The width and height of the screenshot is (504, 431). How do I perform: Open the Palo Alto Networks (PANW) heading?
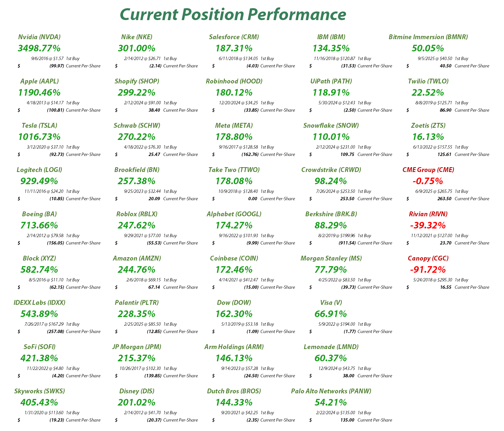[331, 391]
